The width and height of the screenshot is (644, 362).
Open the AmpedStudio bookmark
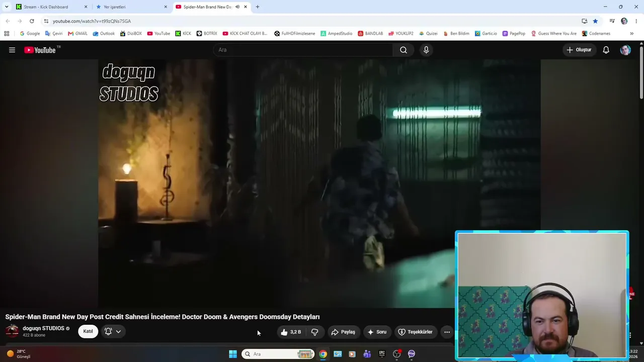tap(337, 34)
